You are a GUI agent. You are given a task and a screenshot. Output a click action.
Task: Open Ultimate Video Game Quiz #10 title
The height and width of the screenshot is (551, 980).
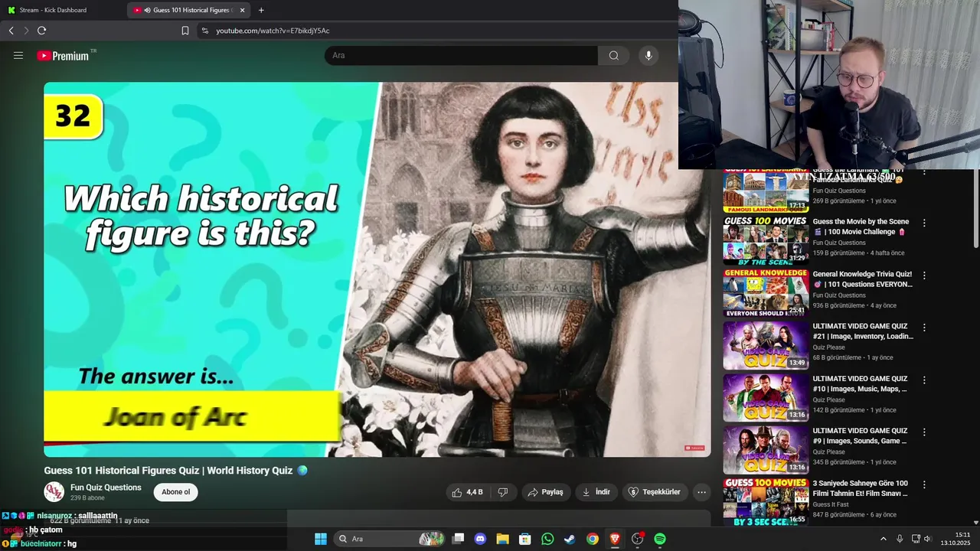(860, 383)
